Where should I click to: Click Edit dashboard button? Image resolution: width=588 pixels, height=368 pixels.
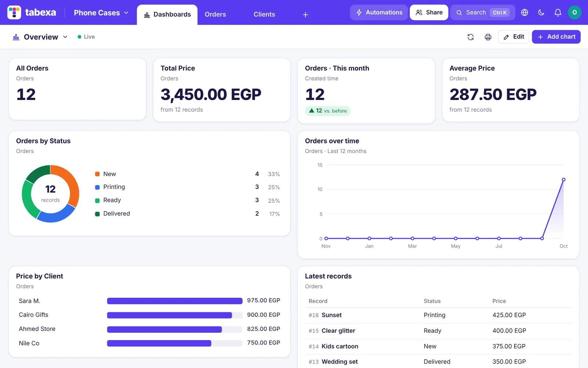click(513, 37)
